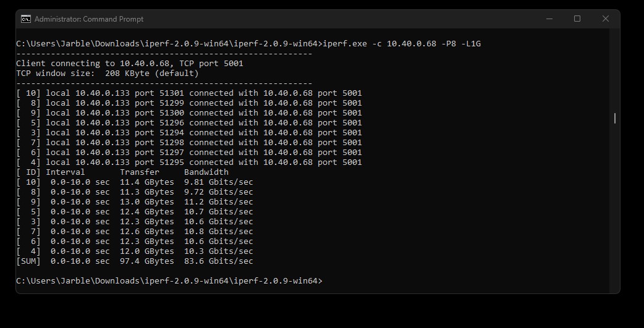Click the 'Administrator: Command Prompt' title text
The image size is (644, 328).
(89, 19)
